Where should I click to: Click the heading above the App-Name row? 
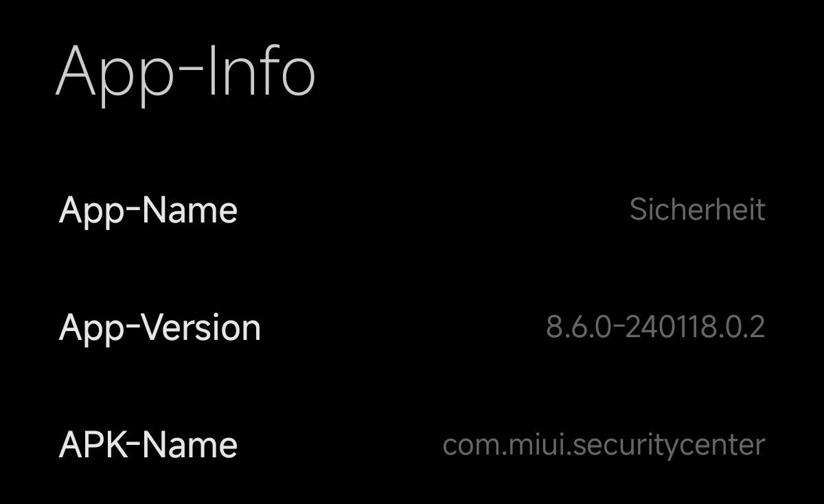[x=185, y=72]
